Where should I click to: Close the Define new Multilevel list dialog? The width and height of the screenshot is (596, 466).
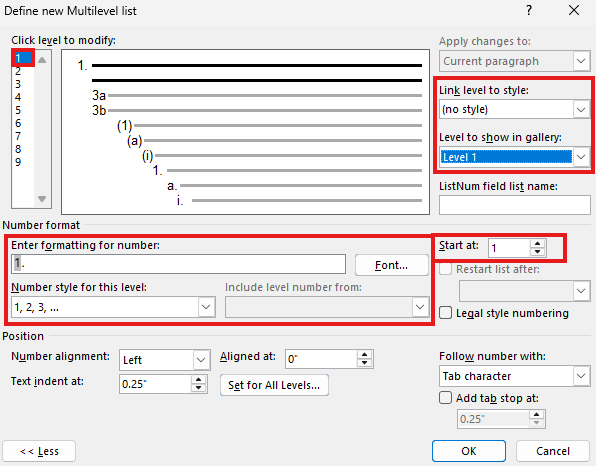pyautogui.click(x=574, y=10)
